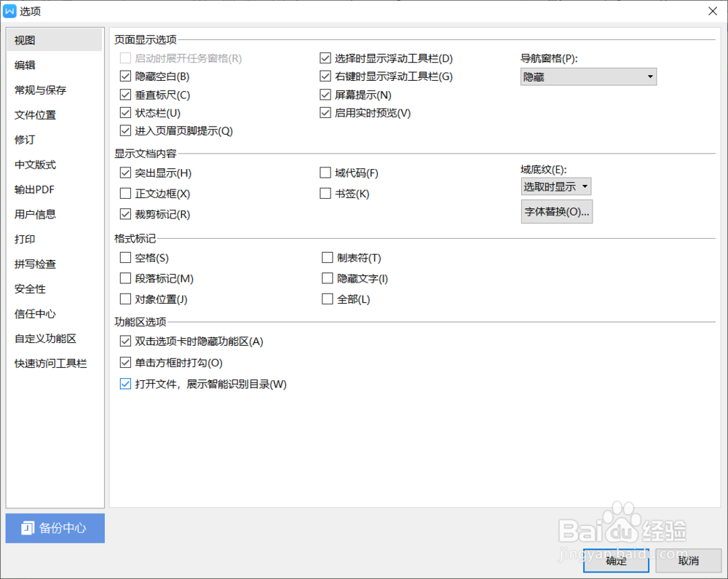Enable 对象位置(J) checkbox
The width and height of the screenshot is (728, 579).
pos(125,299)
